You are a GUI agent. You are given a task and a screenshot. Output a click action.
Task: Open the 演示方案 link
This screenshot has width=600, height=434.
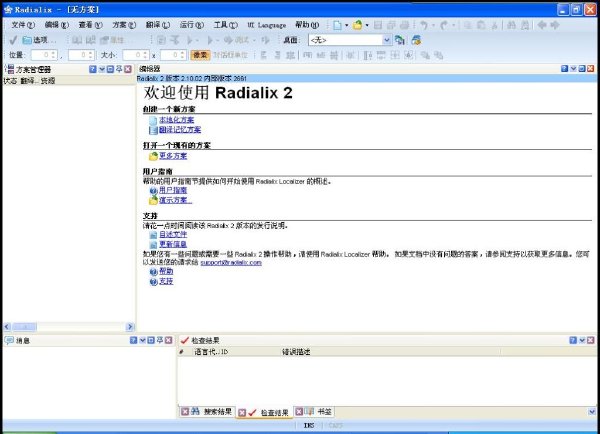pyautogui.click(x=175, y=200)
